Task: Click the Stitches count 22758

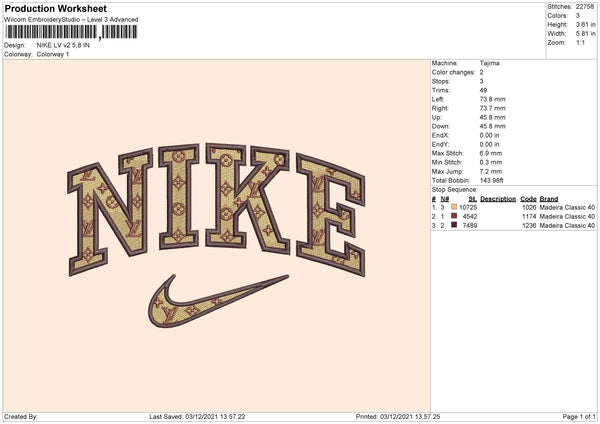Action: click(x=585, y=7)
